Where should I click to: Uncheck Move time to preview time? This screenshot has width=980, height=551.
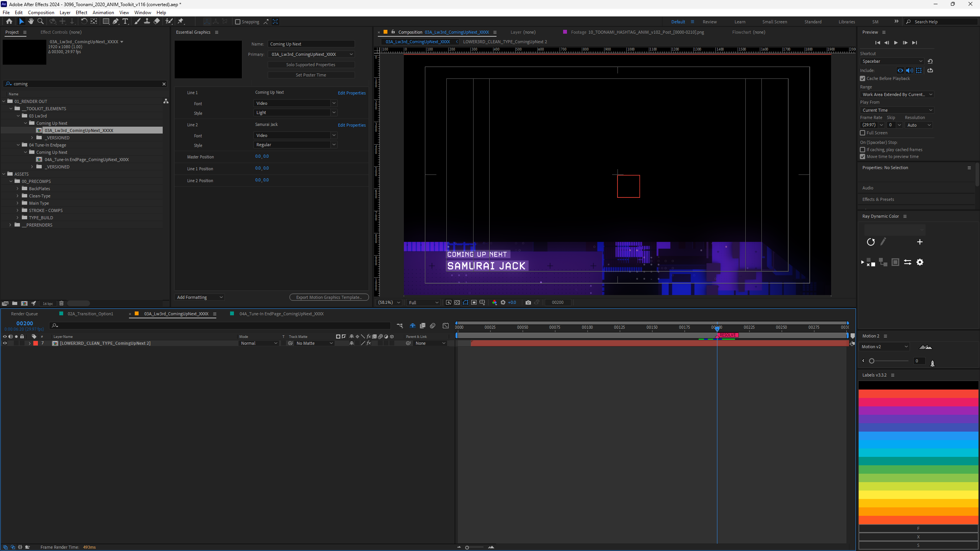[863, 156]
